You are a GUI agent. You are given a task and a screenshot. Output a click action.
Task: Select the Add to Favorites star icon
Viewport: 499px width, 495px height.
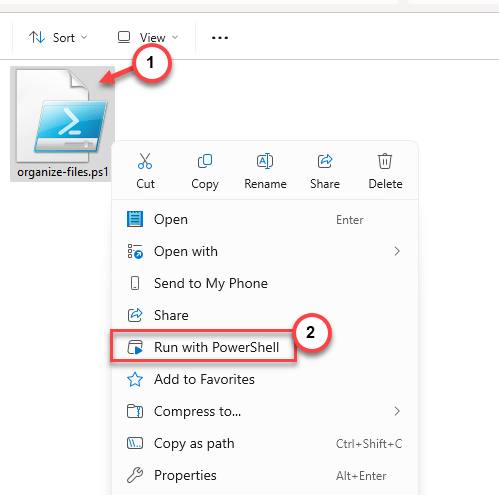tap(135, 379)
